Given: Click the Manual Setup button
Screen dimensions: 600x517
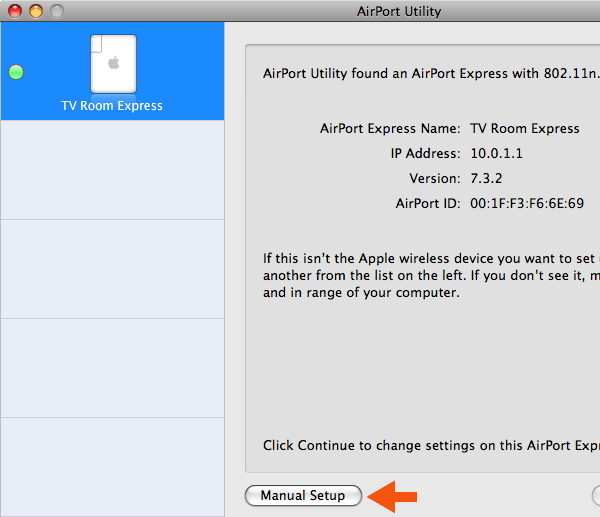Looking at the screenshot, I should 303,496.
